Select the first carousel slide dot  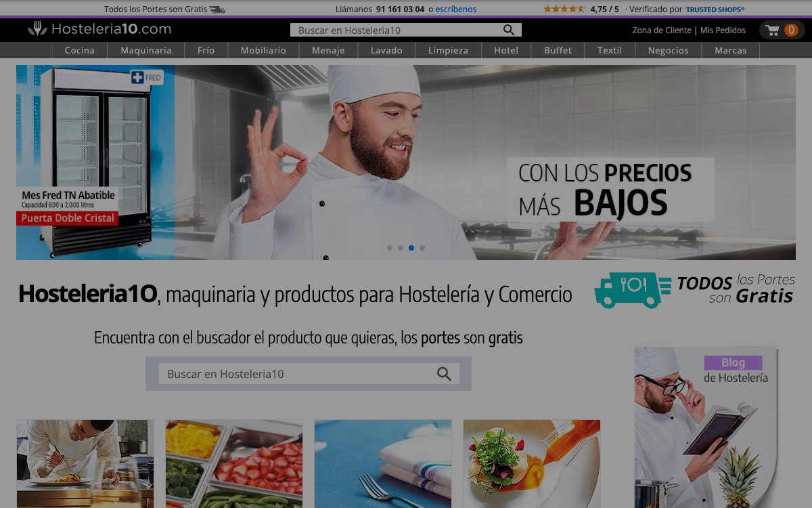coord(390,248)
